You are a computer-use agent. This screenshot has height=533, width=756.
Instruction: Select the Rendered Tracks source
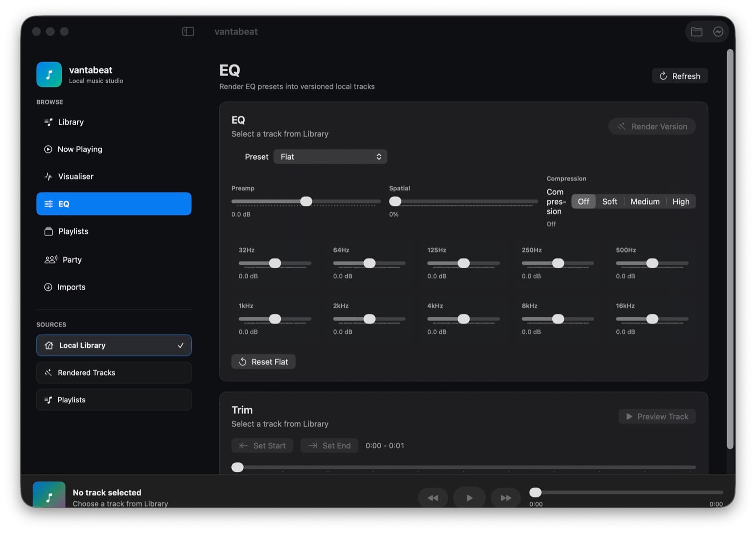[114, 372]
